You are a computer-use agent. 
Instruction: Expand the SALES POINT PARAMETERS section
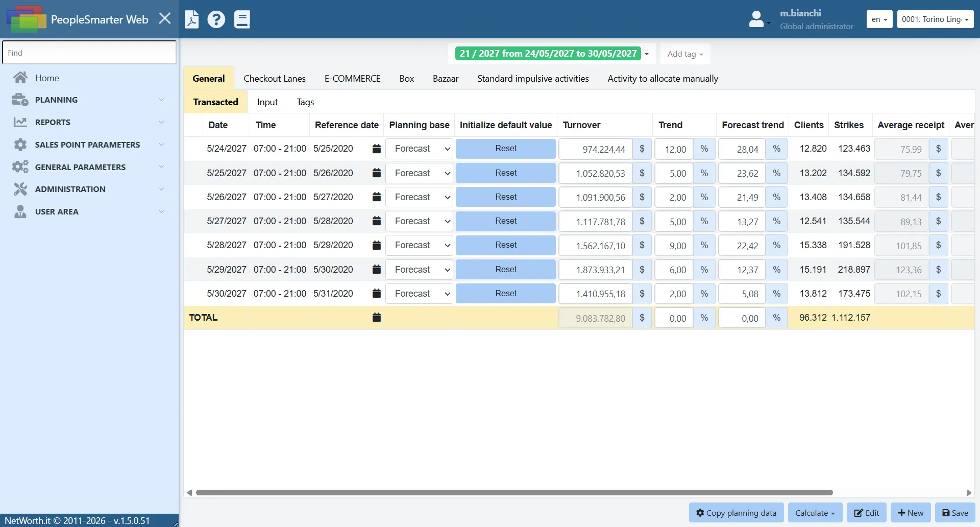click(89, 145)
